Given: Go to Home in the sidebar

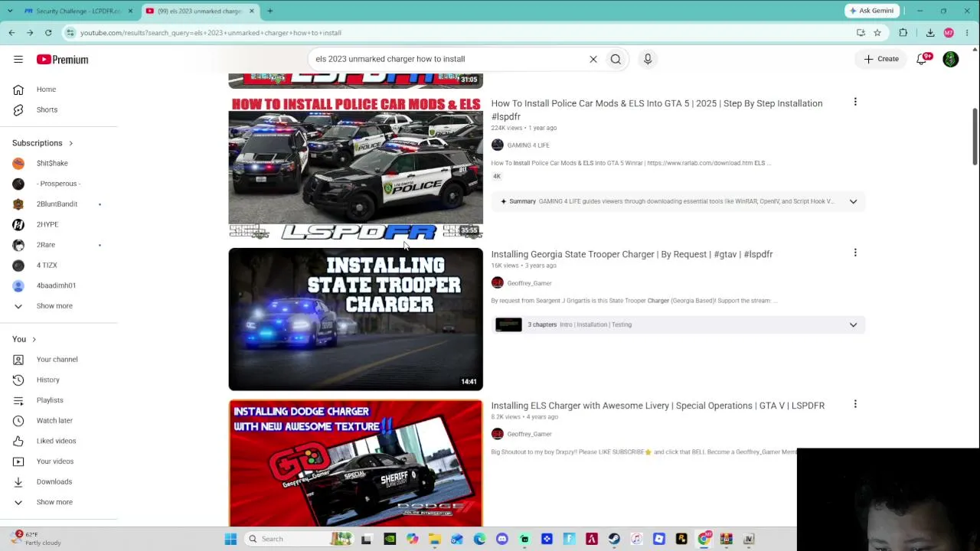Looking at the screenshot, I should click(46, 90).
